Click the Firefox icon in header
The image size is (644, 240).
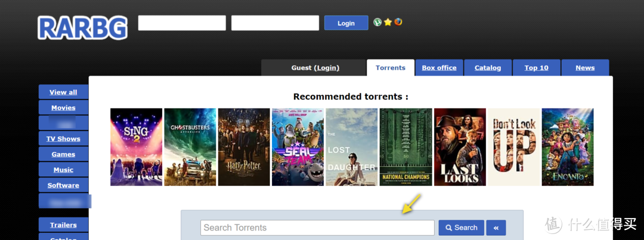point(398,22)
